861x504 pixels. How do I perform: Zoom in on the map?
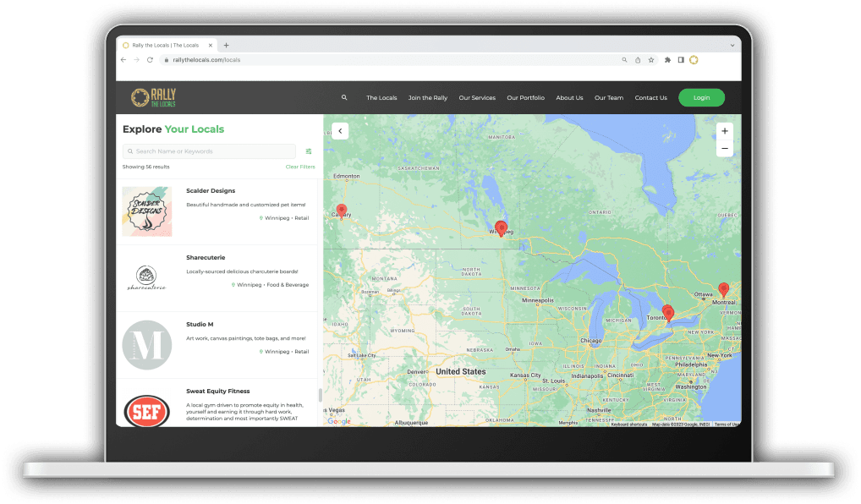point(724,131)
